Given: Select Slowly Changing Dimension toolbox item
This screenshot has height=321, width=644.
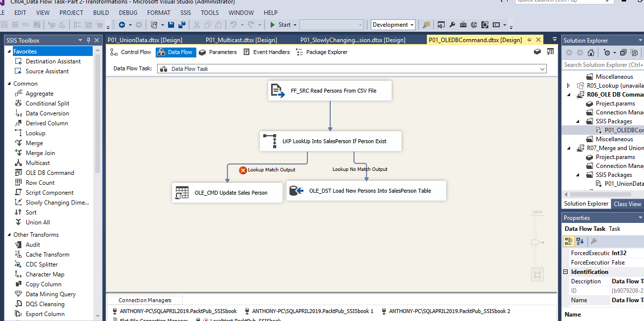Looking at the screenshot, I should tap(57, 203).
